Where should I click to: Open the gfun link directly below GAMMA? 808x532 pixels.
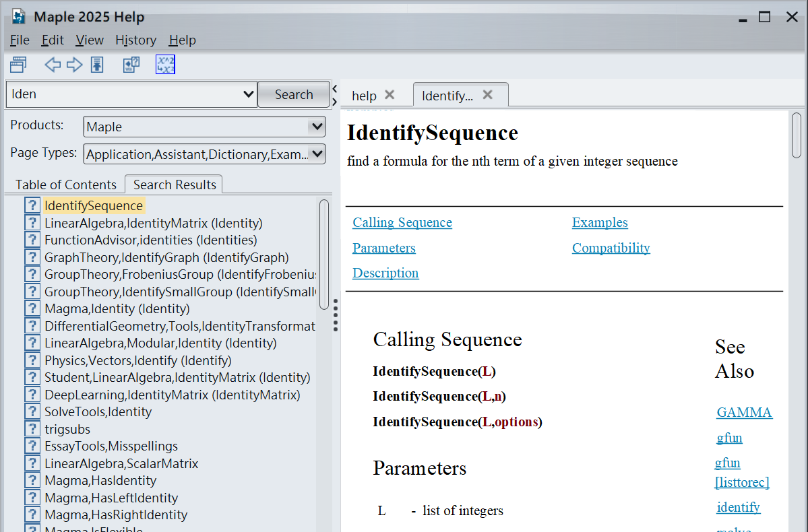pos(729,438)
